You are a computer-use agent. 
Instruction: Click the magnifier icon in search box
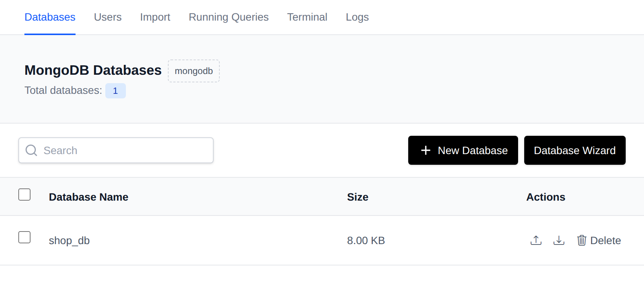coord(31,150)
